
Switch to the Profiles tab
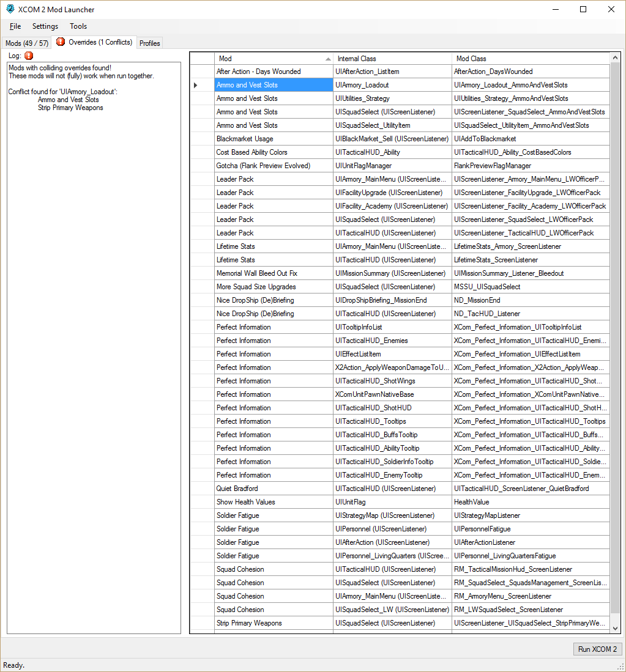click(150, 43)
